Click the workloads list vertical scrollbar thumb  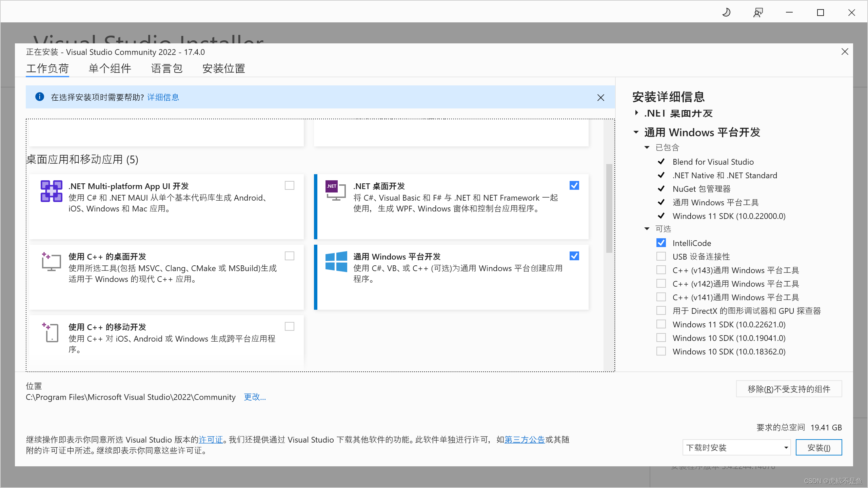click(x=609, y=208)
